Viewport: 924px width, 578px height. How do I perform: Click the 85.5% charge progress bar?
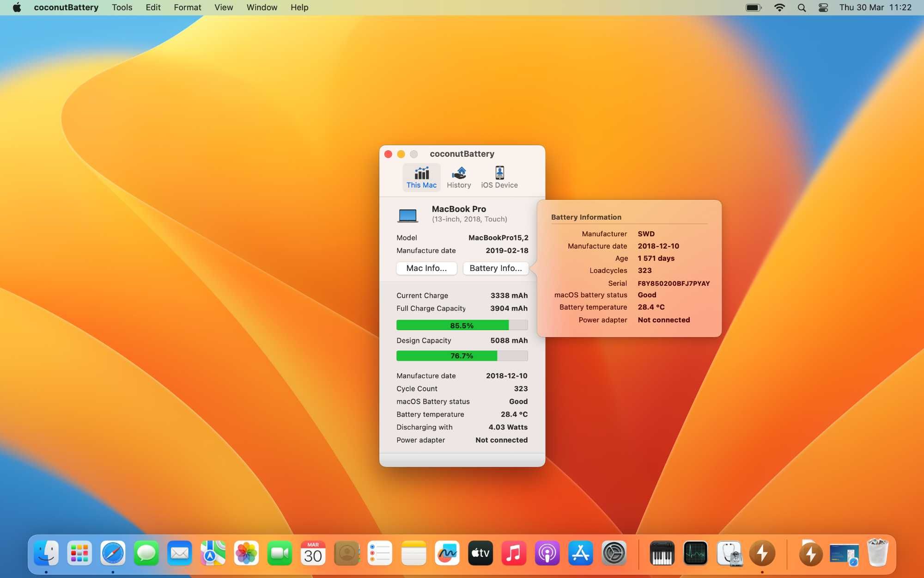[462, 325]
